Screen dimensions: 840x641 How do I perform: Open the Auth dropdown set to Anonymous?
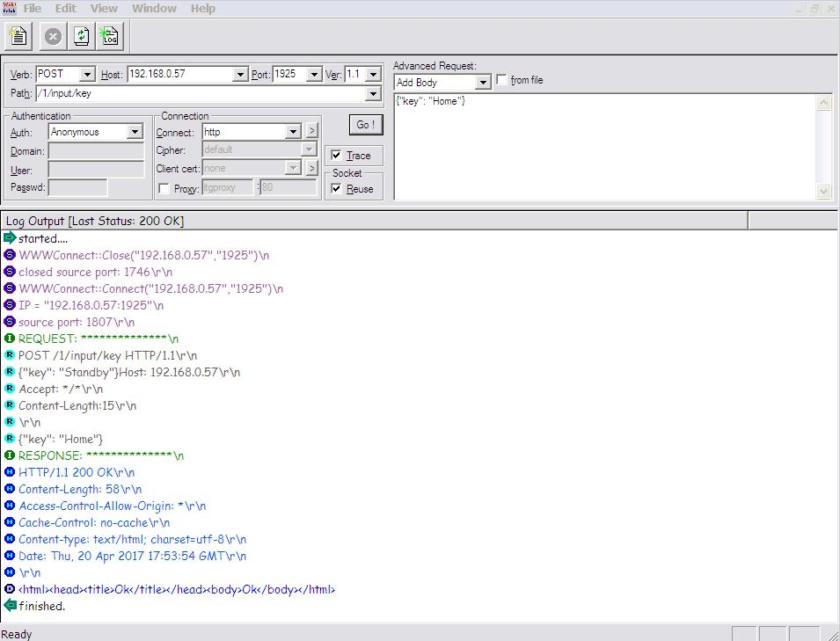tap(135, 132)
